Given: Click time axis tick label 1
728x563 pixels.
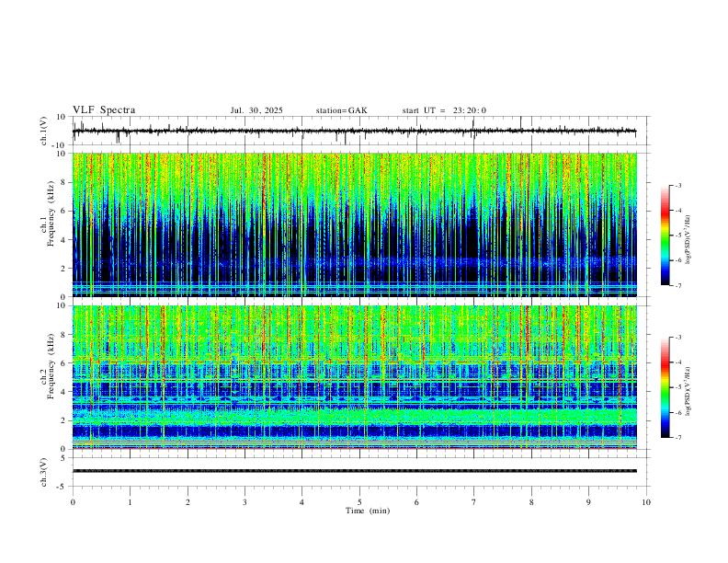Looking at the screenshot, I should click(x=130, y=502).
